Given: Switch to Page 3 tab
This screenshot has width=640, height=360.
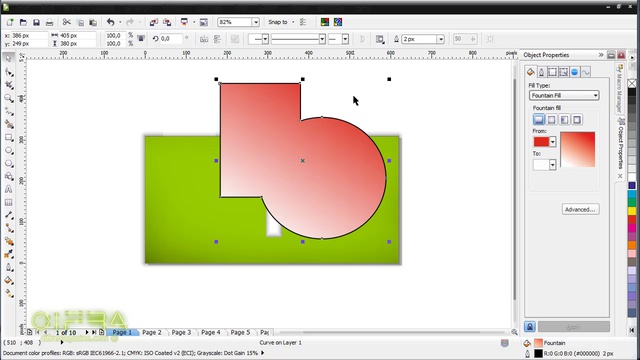Looking at the screenshot, I should coord(181,332).
